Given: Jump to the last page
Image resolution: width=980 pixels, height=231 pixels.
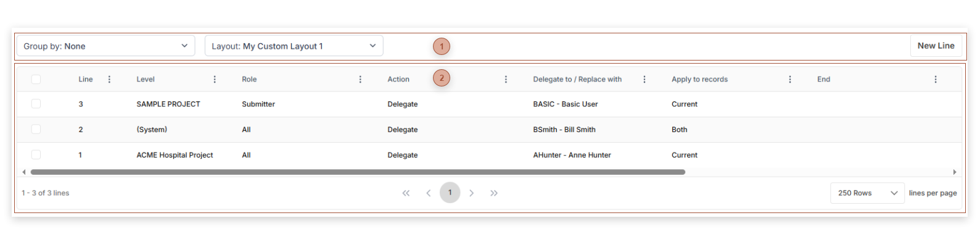Looking at the screenshot, I should click(494, 193).
